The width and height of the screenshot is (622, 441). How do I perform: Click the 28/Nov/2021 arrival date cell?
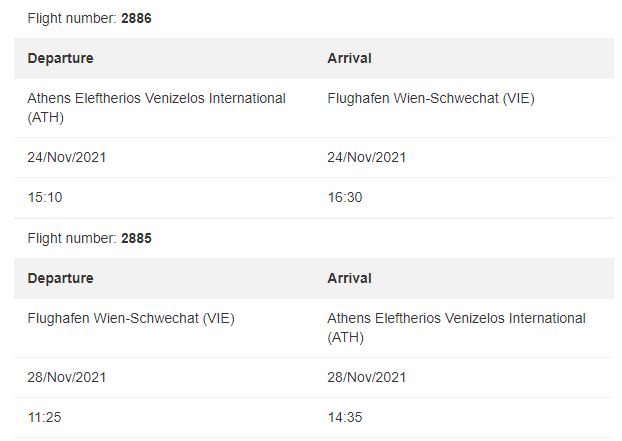pos(367,377)
